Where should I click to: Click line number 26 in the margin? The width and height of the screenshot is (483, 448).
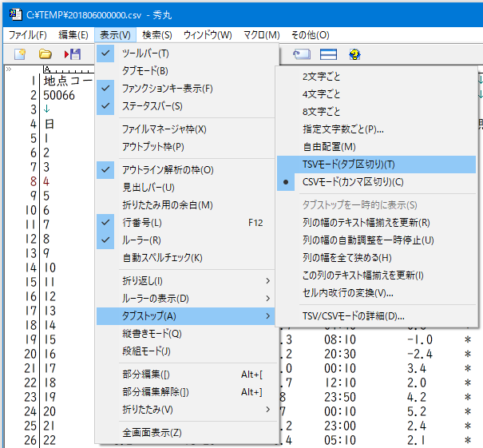point(30,440)
